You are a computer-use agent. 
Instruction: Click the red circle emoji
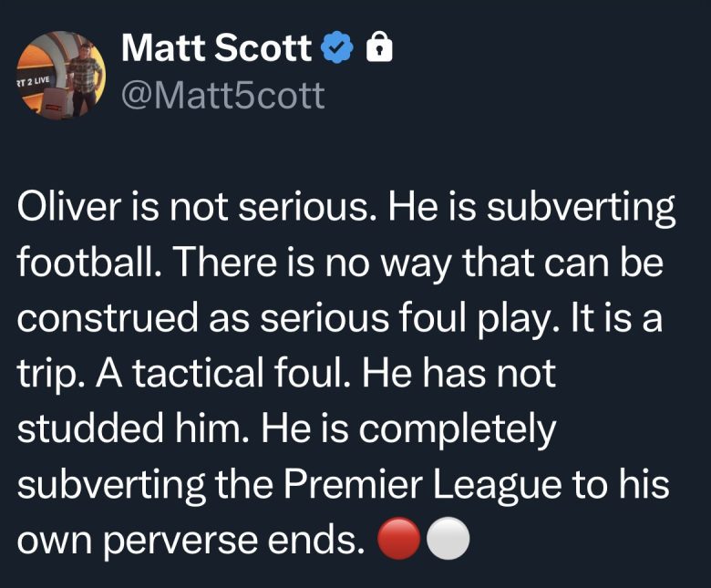(401, 540)
